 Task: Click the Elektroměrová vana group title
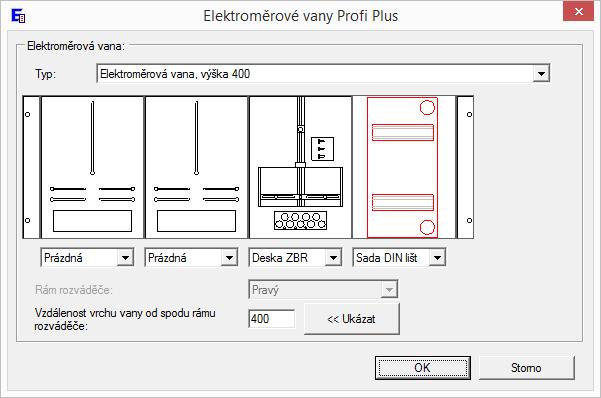[x=76, y=46]
